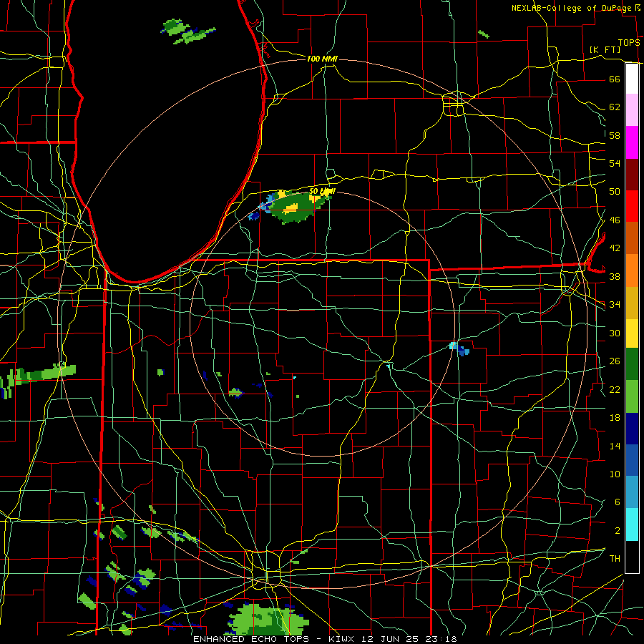Screen dimensions: 644x644
Task: Select the light pink legend swatch
Action: pyautogui.click(x=632, y=110)
